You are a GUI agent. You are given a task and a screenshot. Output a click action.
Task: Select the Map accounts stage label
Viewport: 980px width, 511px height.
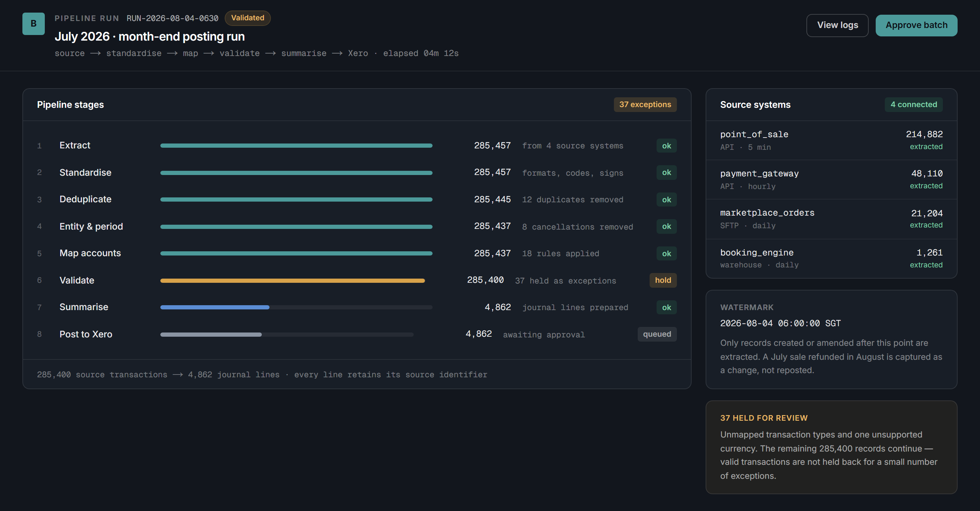click(x=90, y=253)
